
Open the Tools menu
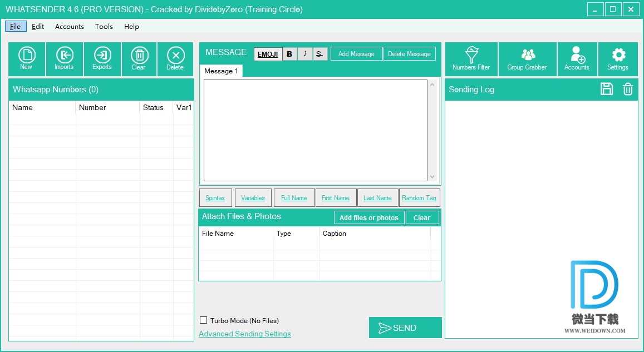pos(104,26)
